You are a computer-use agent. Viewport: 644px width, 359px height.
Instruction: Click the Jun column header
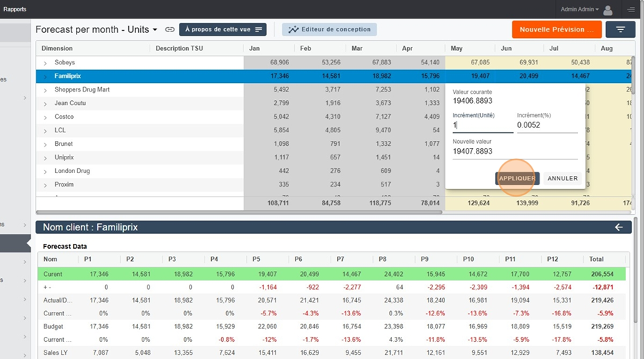click(506, 49)
